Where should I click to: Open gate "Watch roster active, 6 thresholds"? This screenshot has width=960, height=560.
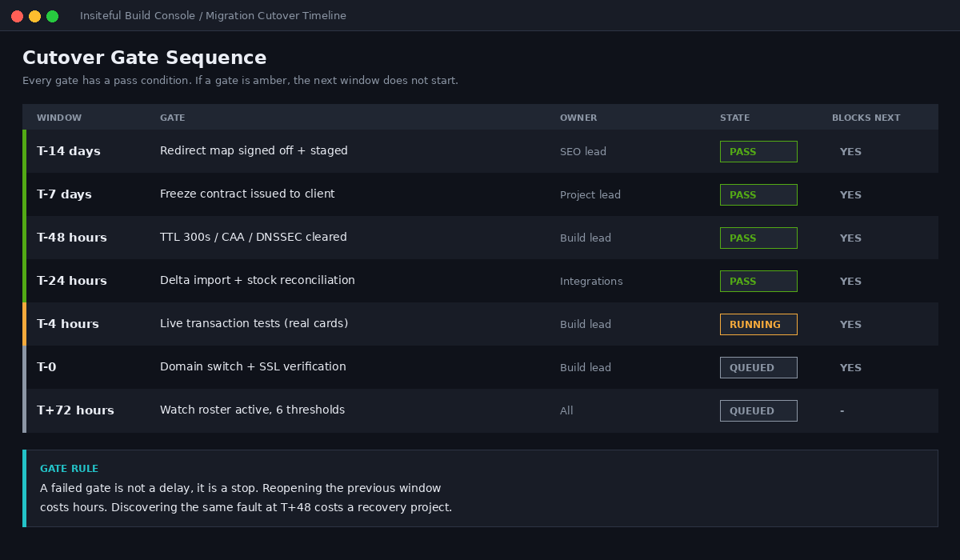point(252,410)
